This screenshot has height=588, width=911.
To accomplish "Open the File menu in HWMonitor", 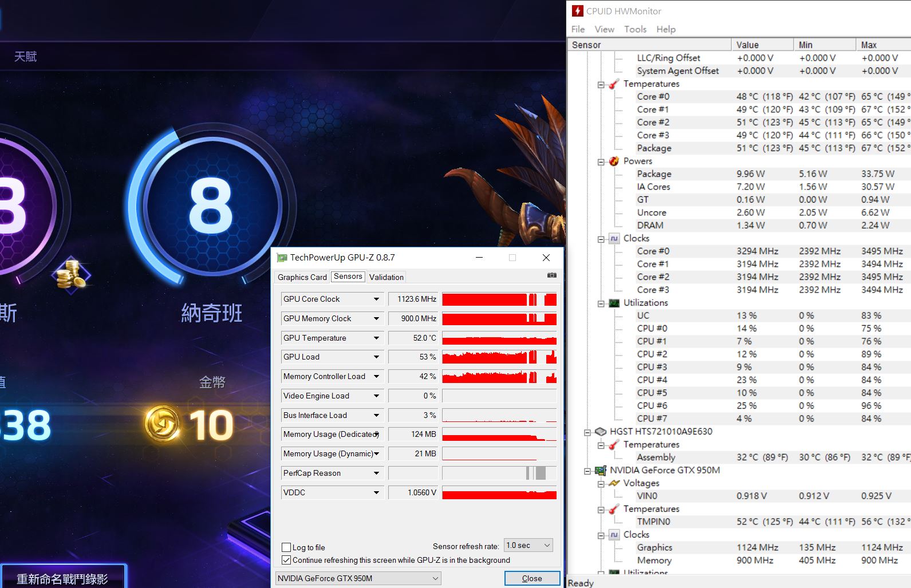I will tap(578, 29).
